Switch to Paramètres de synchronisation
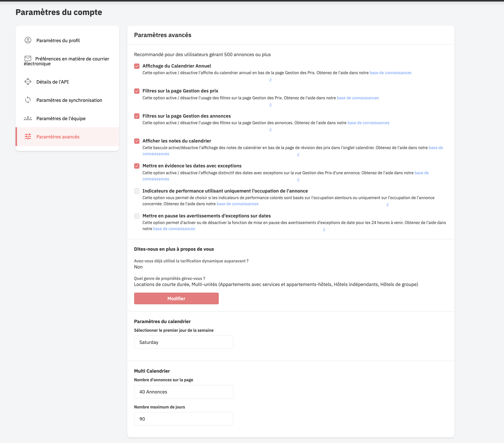Viewport: 504px width, 443px height. pyautogui.click(x=67, y=100)
